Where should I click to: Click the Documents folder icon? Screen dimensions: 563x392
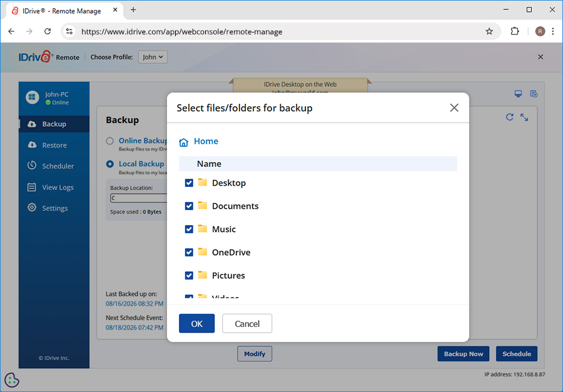point(203,205)
